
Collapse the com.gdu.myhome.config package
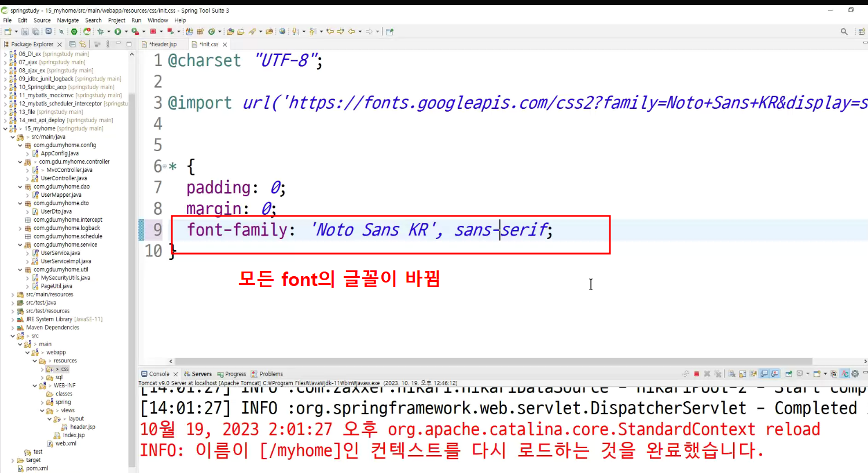pos(20,145)
